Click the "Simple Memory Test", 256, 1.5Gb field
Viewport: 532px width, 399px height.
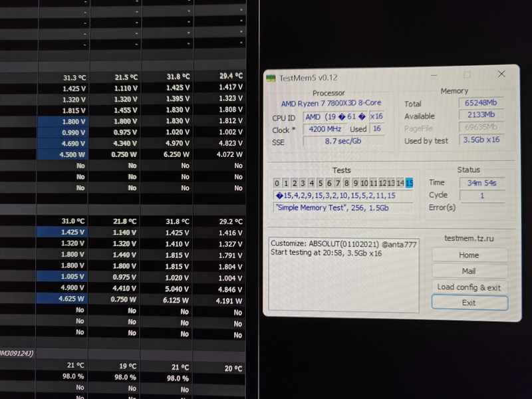pyautogui.click(x=343, y=207)
